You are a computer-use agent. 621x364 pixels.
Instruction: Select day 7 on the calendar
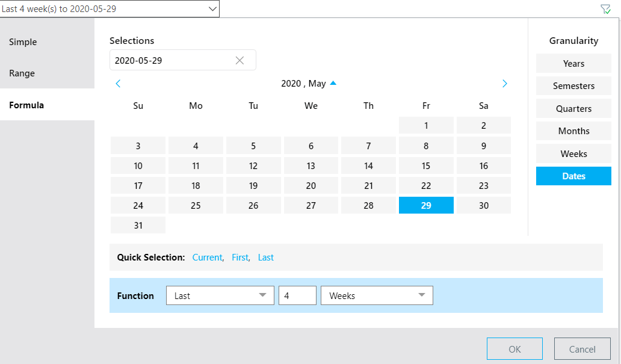(x=368, y=146)
